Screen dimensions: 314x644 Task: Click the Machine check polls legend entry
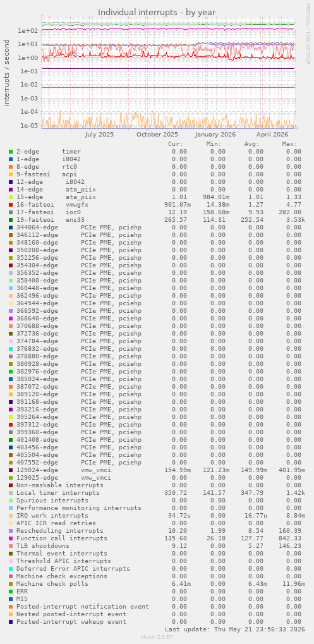coord(52,583)
